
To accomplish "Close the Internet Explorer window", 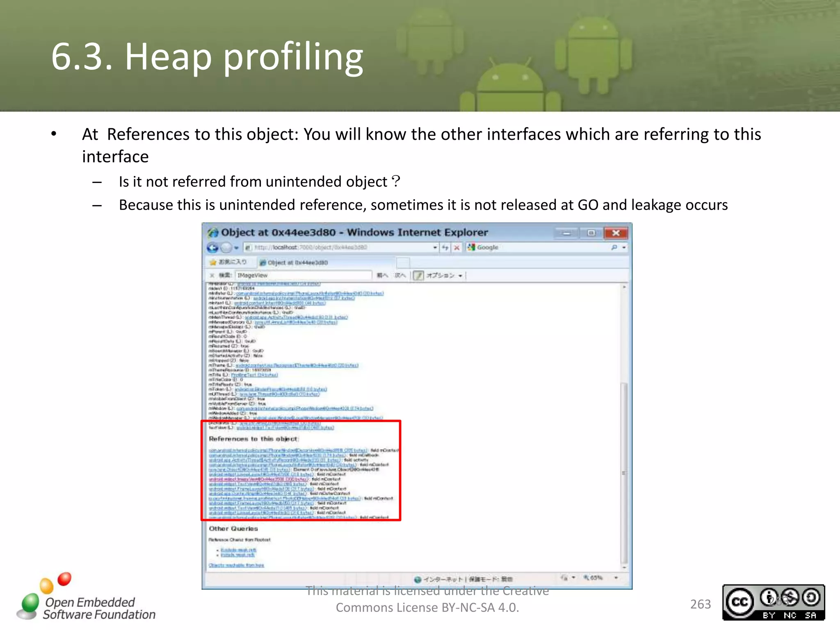I will pyautogui.click(x=616, y=233).
